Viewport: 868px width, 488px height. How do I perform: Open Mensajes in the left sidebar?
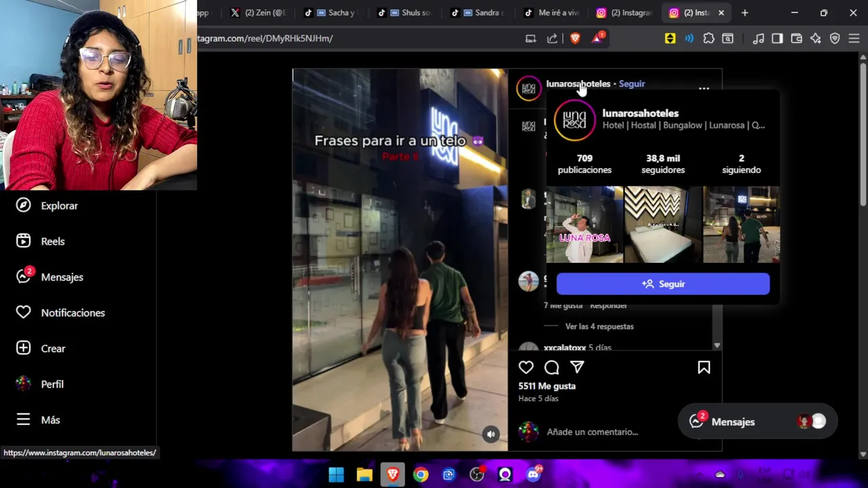50,277
